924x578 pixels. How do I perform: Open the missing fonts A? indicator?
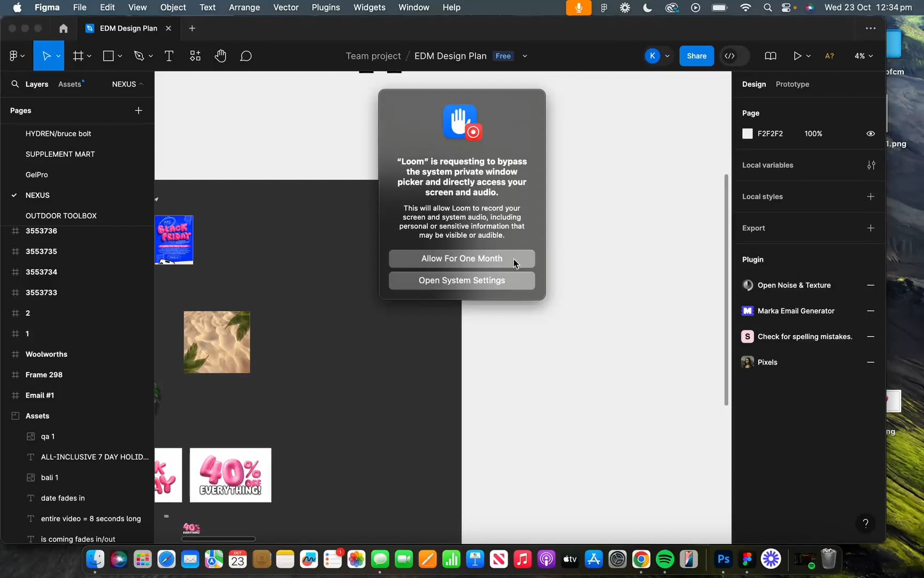click(829, 56)
